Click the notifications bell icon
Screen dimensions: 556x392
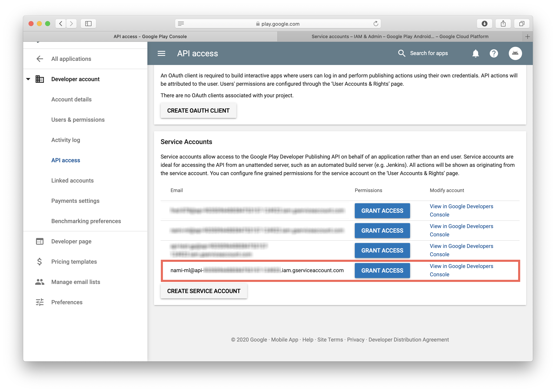click(x=475, y=53)
